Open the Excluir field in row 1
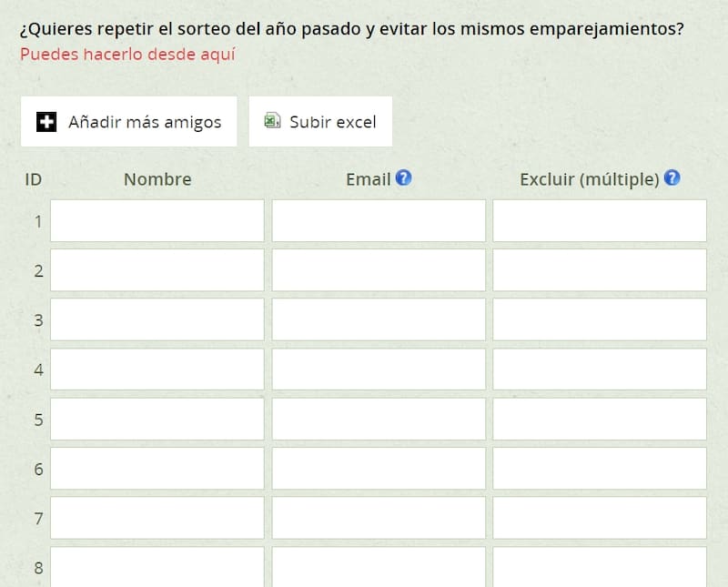This screenshot has width=728, height=587. pos(600,221)
